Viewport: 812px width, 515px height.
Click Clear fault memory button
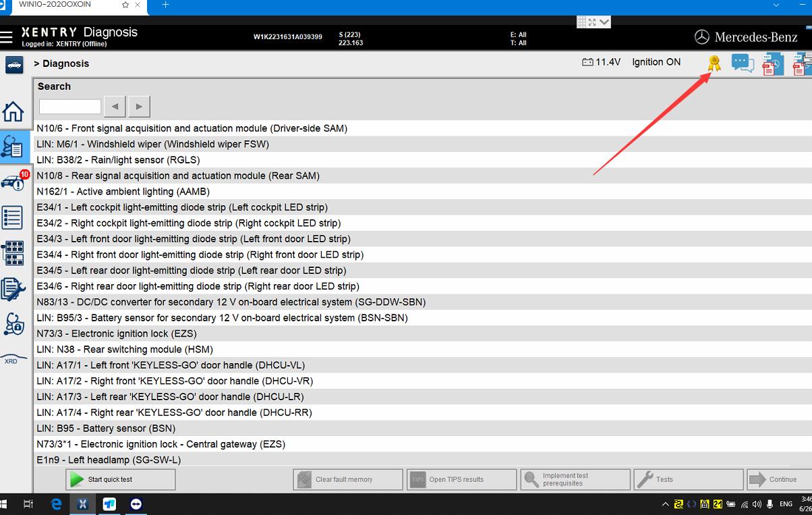[348, 479]
